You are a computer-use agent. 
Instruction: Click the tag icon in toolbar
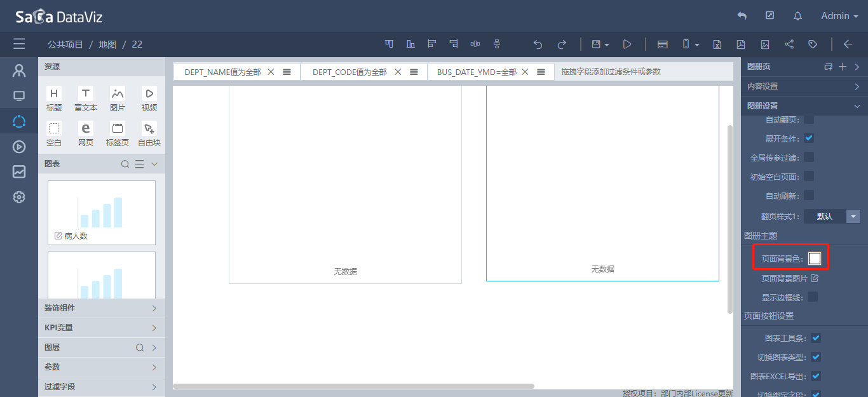(813, 44)
